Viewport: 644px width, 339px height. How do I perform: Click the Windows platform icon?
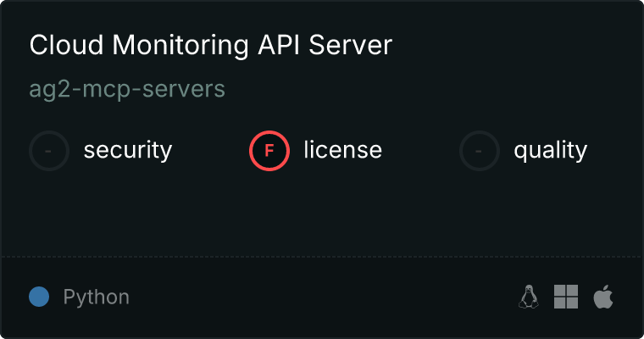(x=566, y=297)
